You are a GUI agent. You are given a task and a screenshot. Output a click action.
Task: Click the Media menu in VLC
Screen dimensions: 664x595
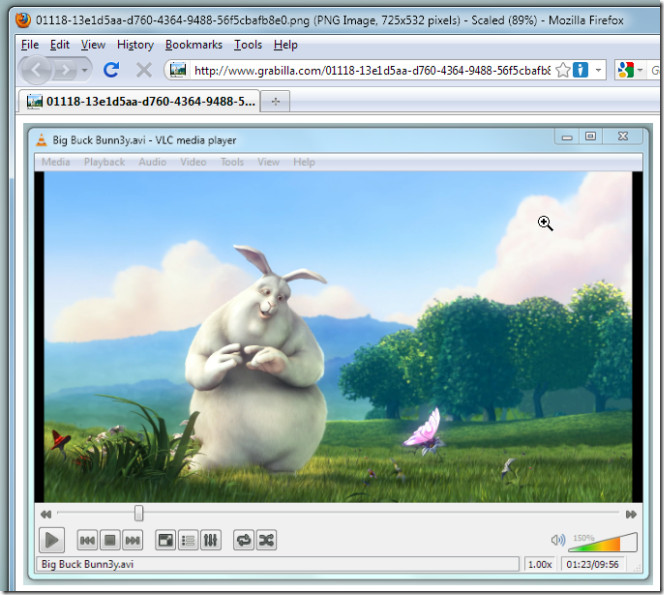tap(55, 162)
